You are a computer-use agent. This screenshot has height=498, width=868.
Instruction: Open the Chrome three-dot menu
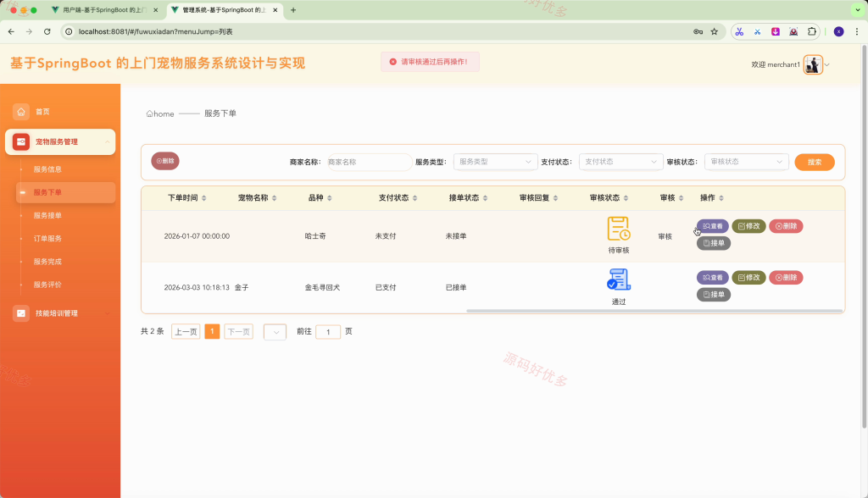tap(856, 31)
